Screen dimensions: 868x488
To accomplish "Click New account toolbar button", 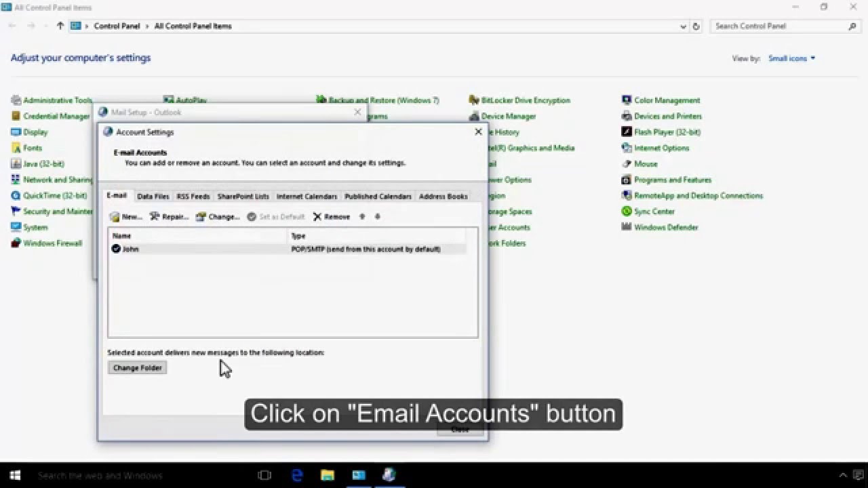I will coord(126,217).
